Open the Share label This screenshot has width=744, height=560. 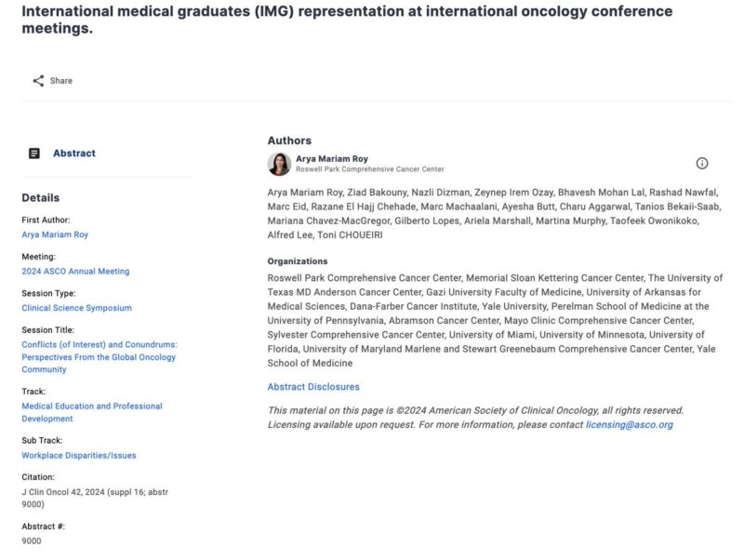coord(61,81)
